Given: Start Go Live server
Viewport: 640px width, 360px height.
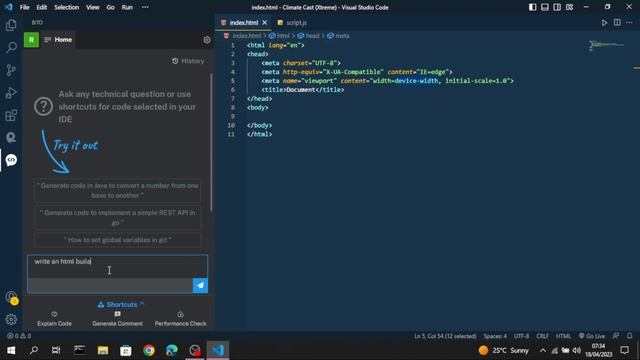Looking at the screenshot, I should (x=592, y=336).
